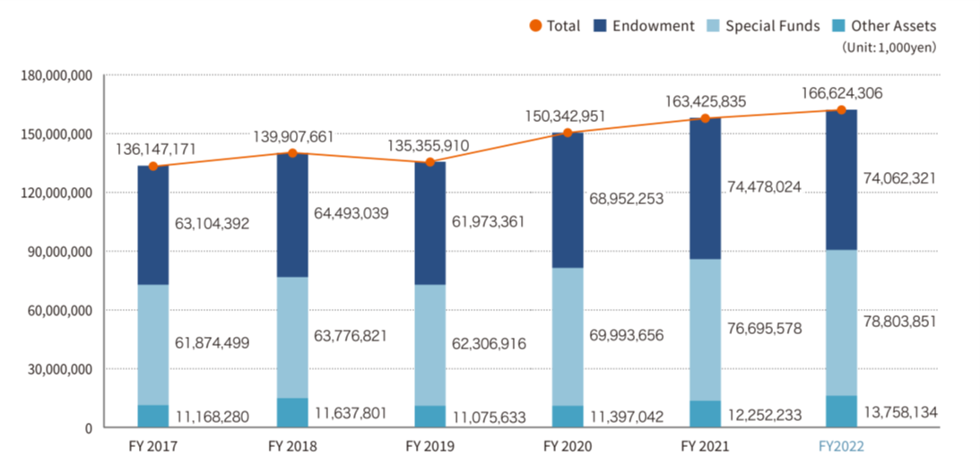The image size is (980, 473).
Task: Select the Total legend label
Action: click(563, 26)
